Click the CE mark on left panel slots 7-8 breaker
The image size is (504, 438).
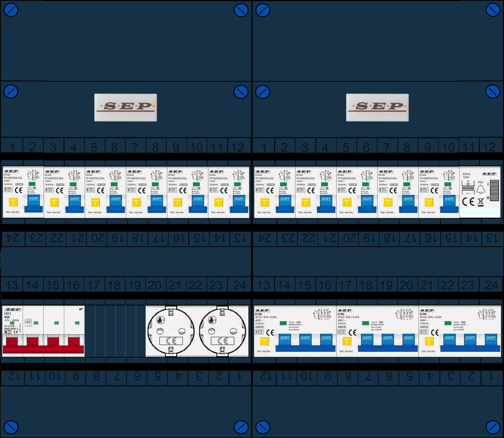(x=142, y=190)
